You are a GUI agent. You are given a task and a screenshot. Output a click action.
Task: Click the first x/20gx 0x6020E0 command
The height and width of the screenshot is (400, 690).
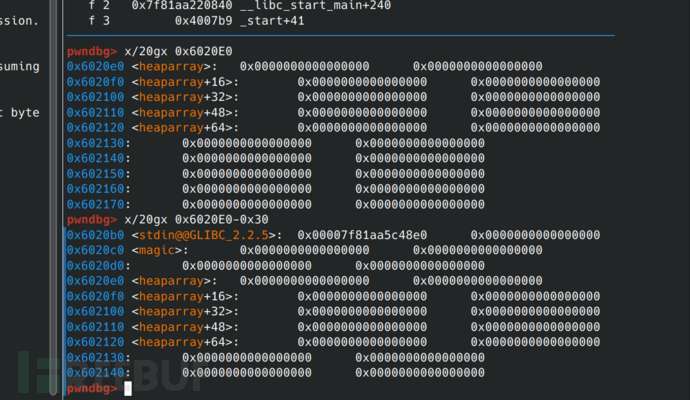click(x=178, y=51)
